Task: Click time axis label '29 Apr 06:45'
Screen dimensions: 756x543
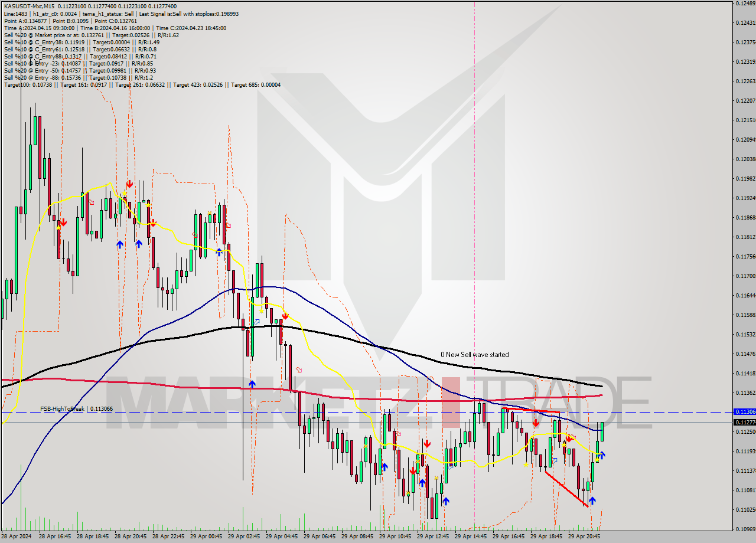Action: point(319,537)
